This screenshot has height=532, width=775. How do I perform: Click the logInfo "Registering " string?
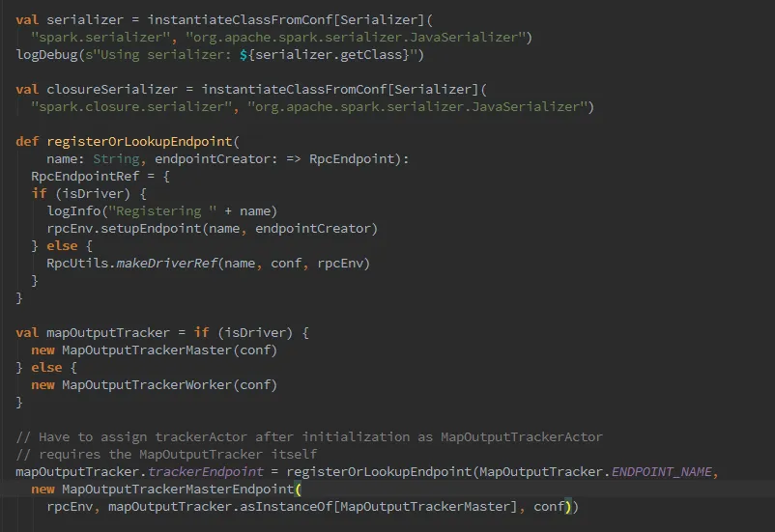162,211
